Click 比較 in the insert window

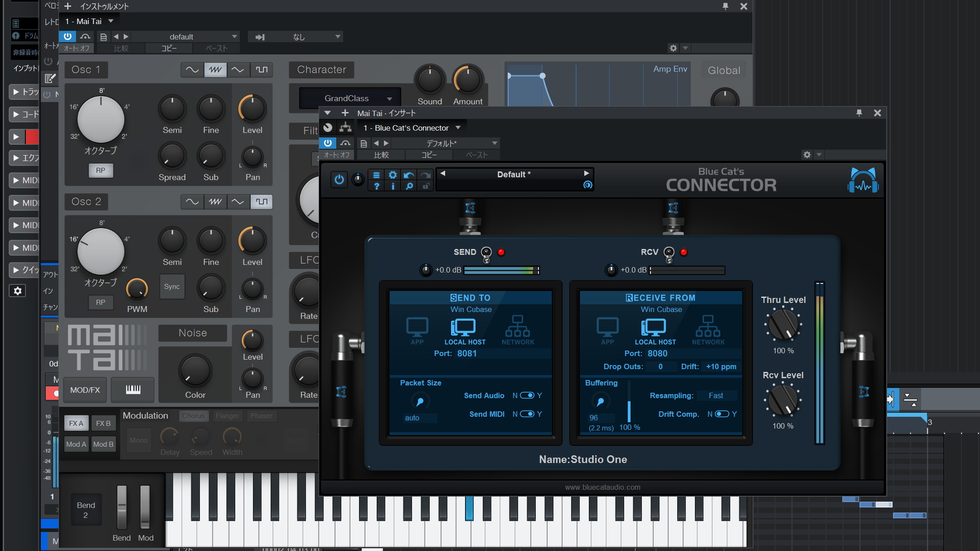381,155
